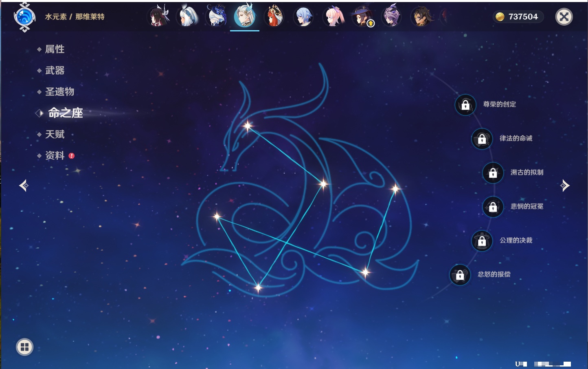Click the Mora balance 737504

pyautogui.click(x=518, y=17)
